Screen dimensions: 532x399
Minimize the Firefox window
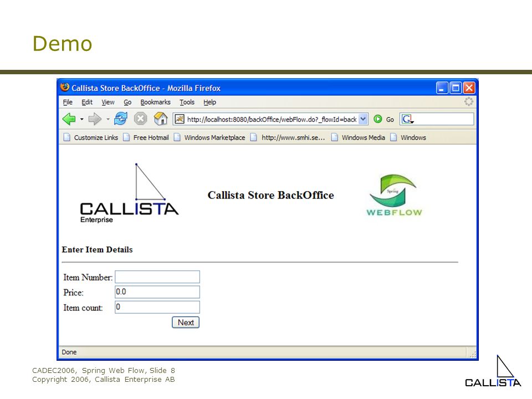(442, 88)
